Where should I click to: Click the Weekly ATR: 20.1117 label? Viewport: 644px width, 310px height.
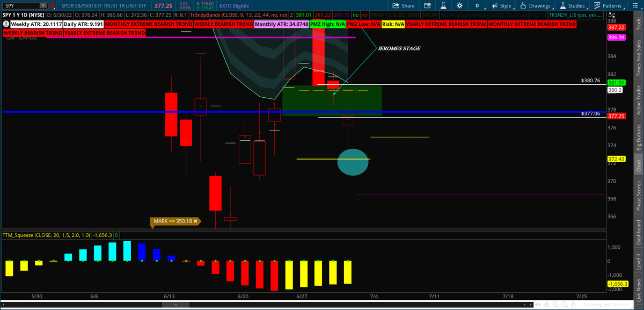click(36, 25)
